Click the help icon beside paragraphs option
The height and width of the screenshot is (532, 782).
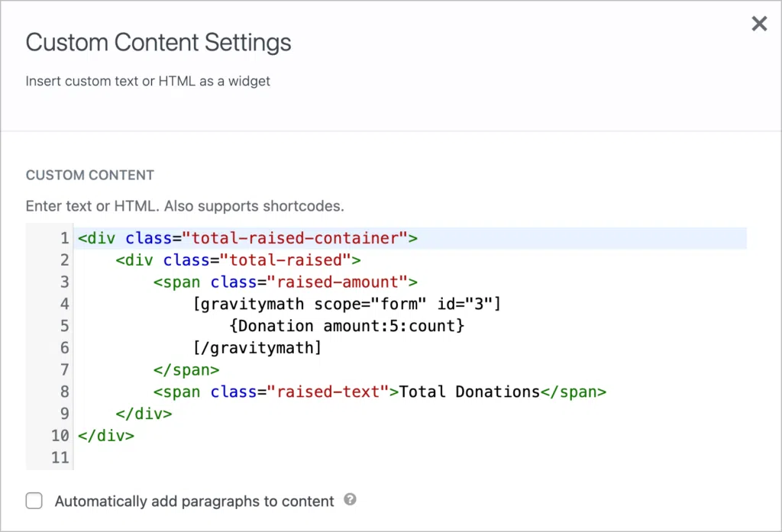350,501
